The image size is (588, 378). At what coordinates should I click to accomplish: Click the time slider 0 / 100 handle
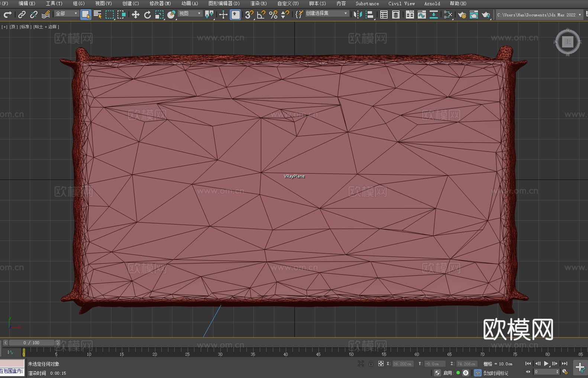tap(32, 343)
